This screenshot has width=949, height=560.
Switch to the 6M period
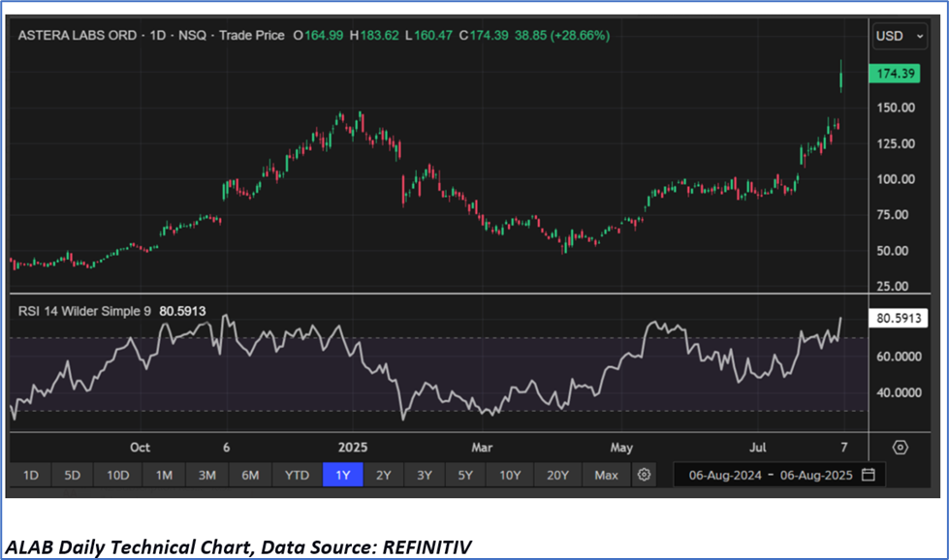pyautogui.click(x=250, y=475)
